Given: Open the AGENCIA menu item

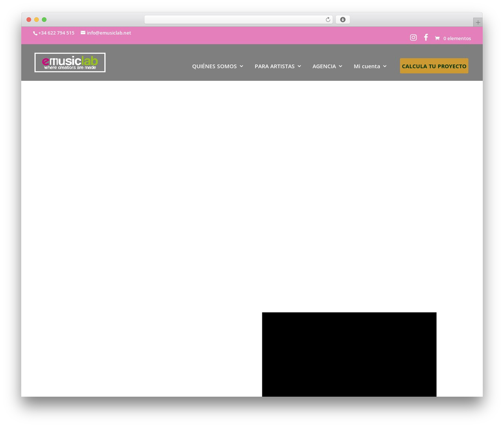Looking at the screenshot, I should pos(324,66).
